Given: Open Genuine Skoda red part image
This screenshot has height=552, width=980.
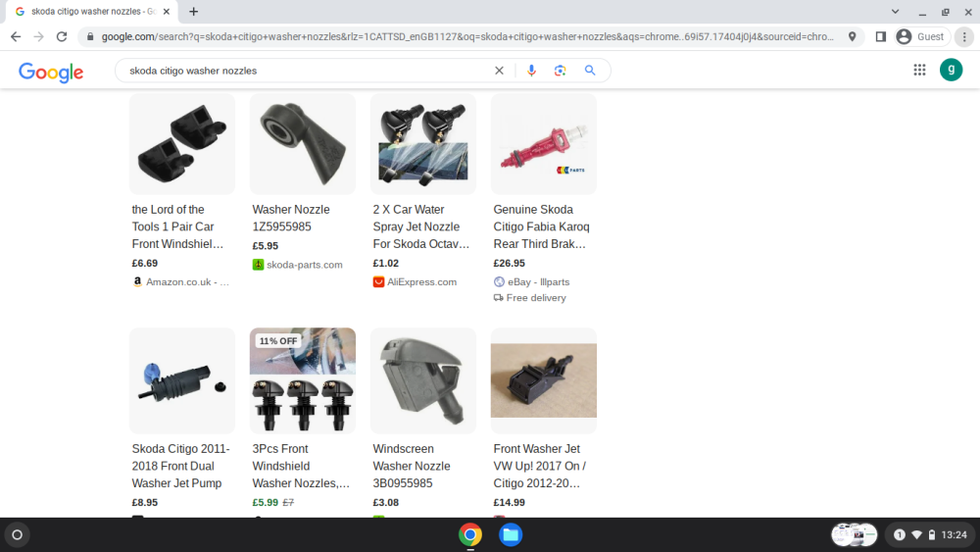Looking at the screenshot, I should pyautogui.click(x=544, y=144).
